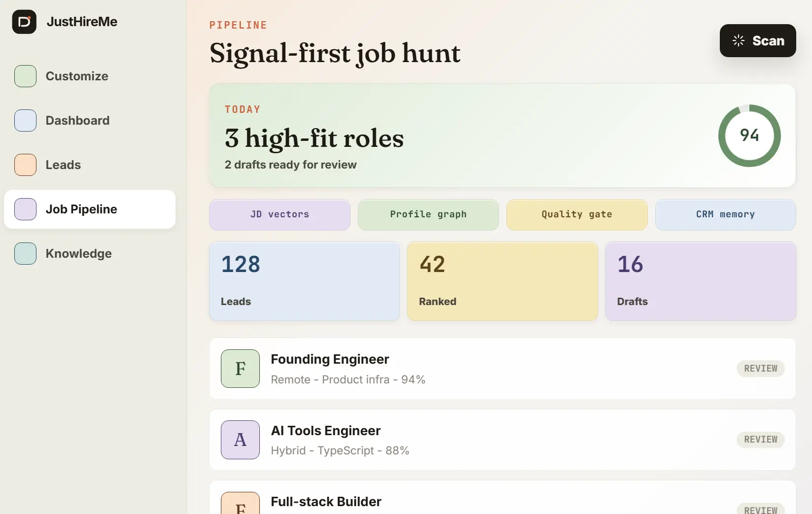The width and height of the screenshot is (812, 514).
Task: Select Job Pipeline in the sidebar
Action: point(90,209)
